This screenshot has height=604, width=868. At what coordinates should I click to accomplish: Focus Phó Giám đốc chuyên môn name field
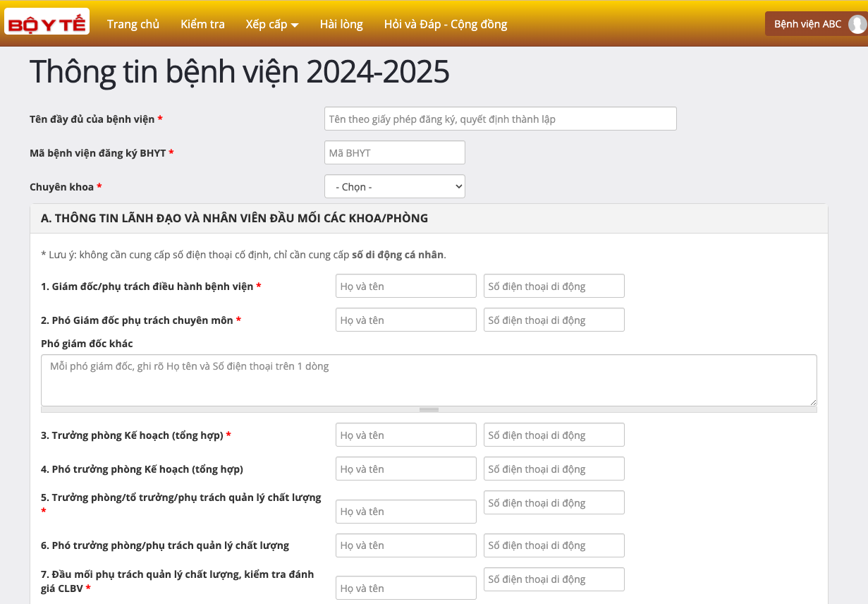(405, 320)
